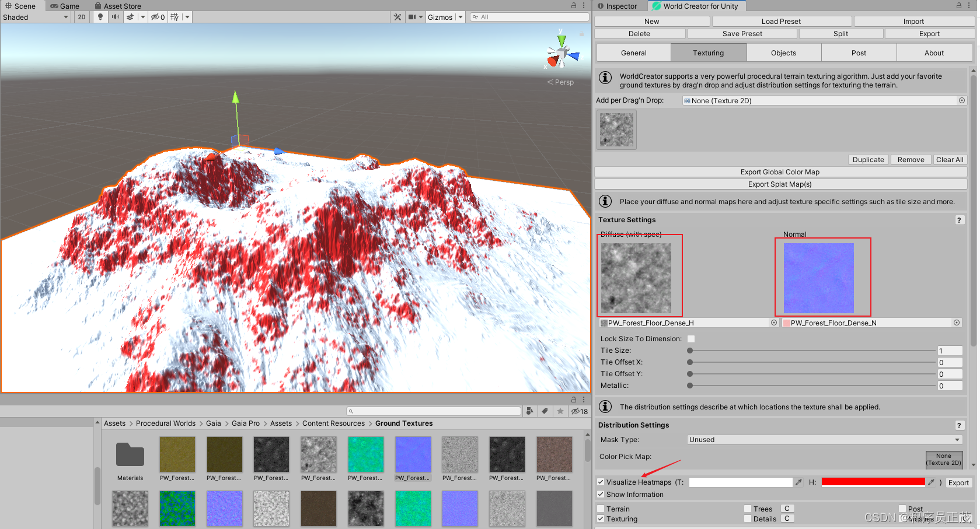The image size is (980, 529).
Task: Disable the Visualize Heatmaps checkbox
Action: click(x=601, y=482)
